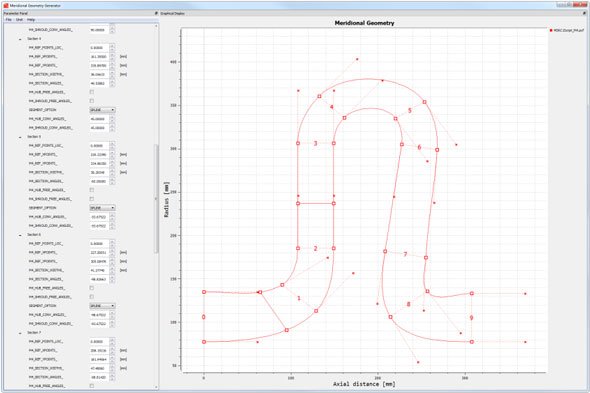This screenshot has width=590, height=393.
Task: Select section label 6 in the plot
Action: point(419,147)
